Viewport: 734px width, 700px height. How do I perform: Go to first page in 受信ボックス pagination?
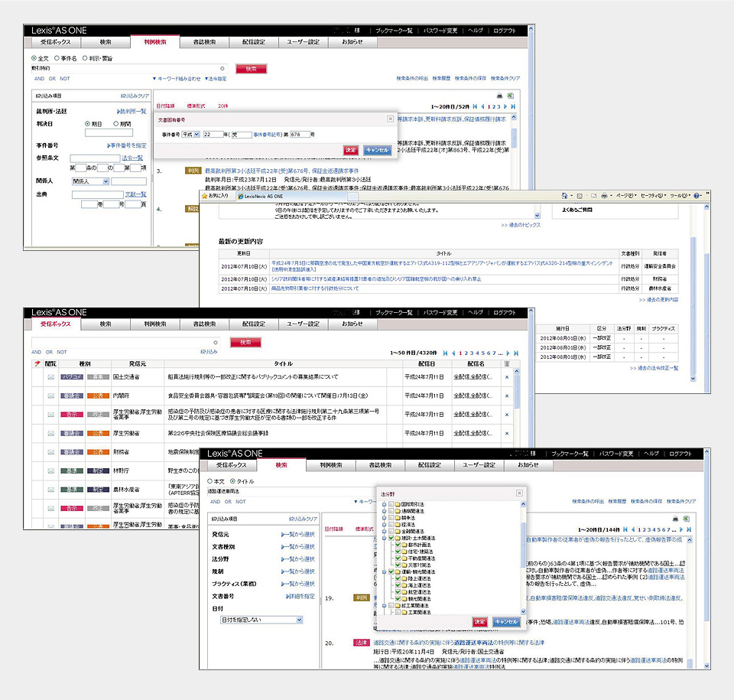445,353
